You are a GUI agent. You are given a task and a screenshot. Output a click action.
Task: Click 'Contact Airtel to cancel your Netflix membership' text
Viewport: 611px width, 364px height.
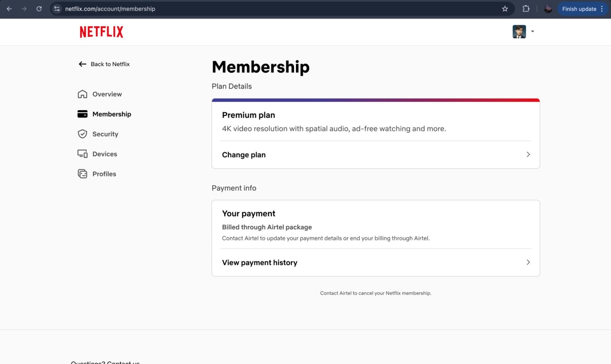click(x=376, y=293)
